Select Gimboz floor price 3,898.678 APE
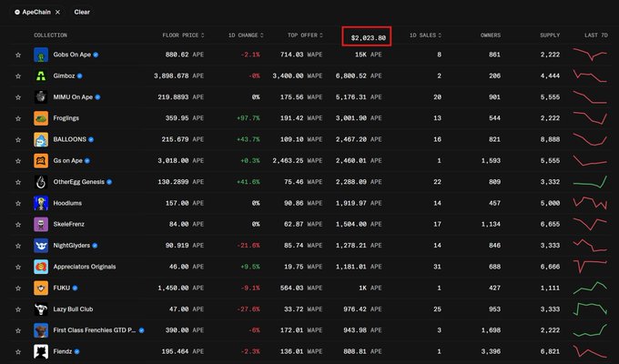Image resolution: width=619 pixels, height=364 pixels. 178,76
